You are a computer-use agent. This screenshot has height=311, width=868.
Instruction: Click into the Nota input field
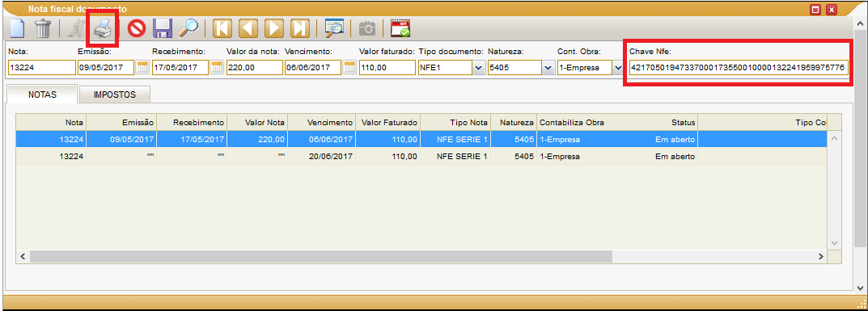click(41, 67)
